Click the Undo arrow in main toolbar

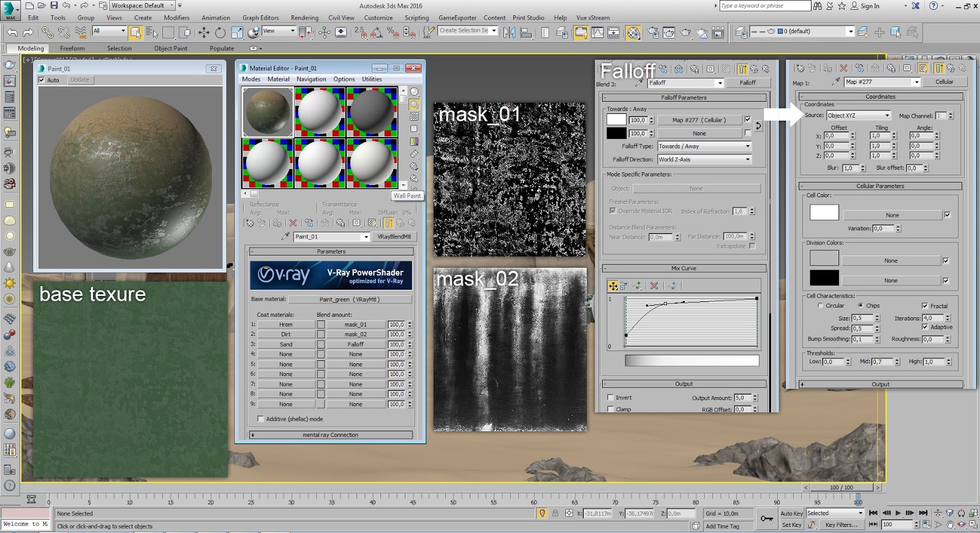(12, 32)
